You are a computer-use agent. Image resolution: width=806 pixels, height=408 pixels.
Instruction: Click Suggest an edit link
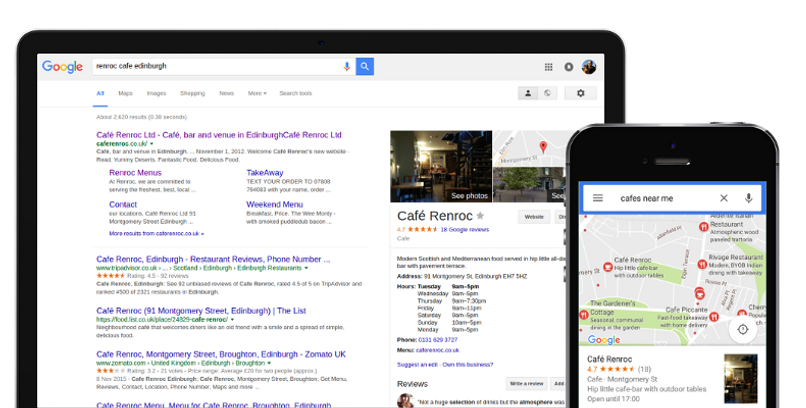417,364
